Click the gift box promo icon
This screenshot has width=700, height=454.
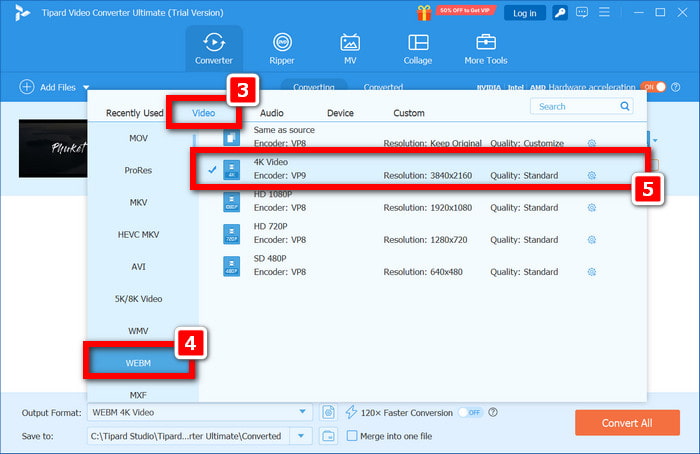(x=424, y=12)
